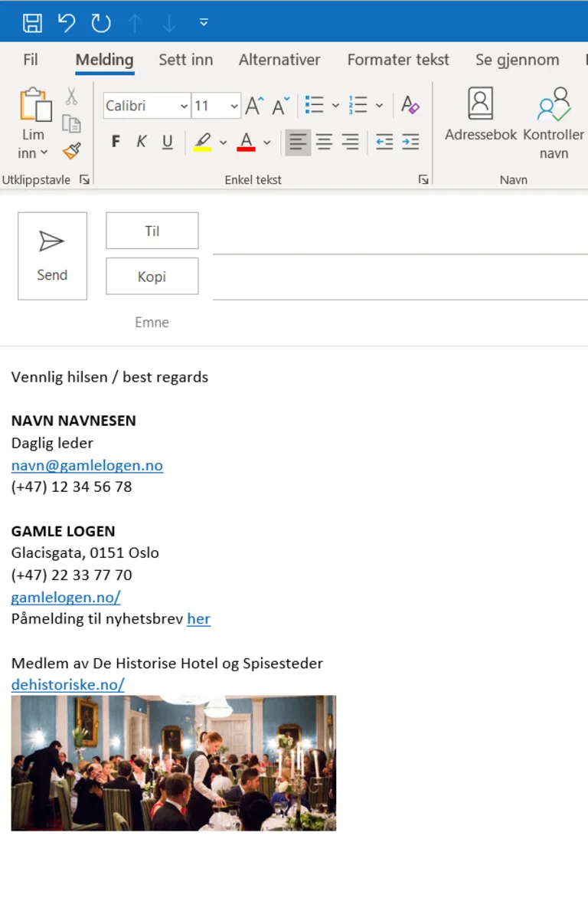Select the Format Painter brush icon

pyautogui.click(x=71, y=151)
